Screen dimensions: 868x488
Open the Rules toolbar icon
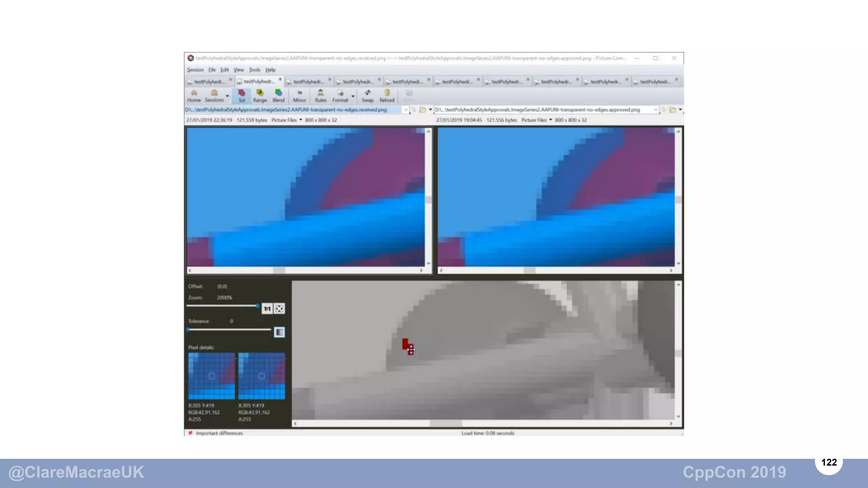tap(320, 96)
